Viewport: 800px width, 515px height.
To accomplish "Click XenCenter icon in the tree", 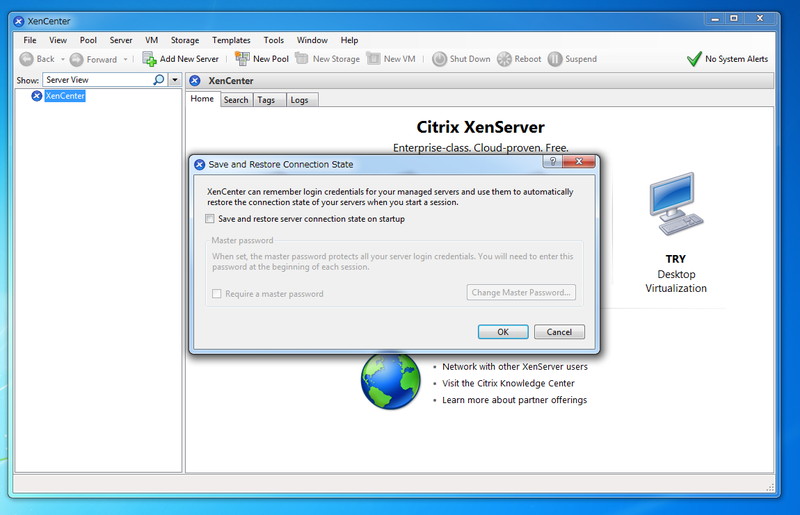I will (x=37, y=96).
